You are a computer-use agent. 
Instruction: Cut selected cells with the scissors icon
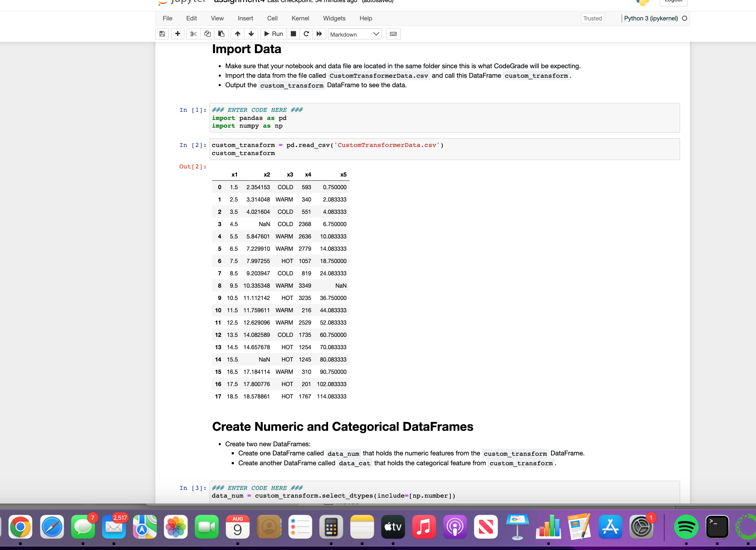click(193, 34)
